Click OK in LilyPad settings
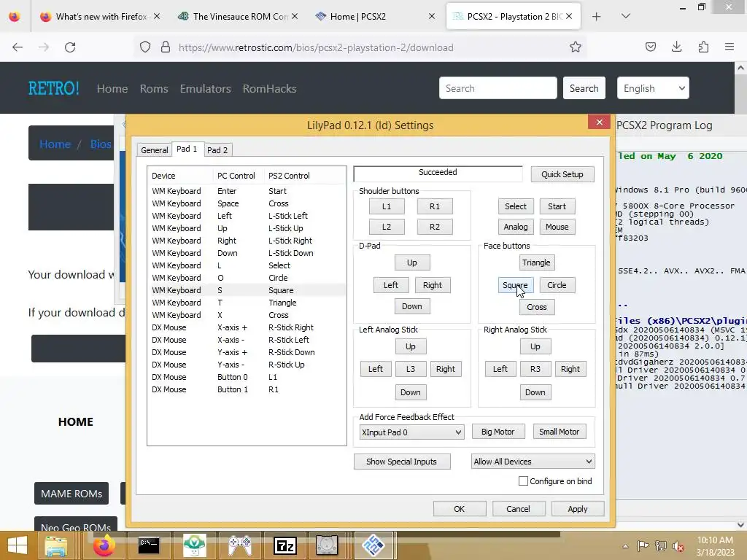This screenshot has width=747, height=560. click(x=460, y=509)
